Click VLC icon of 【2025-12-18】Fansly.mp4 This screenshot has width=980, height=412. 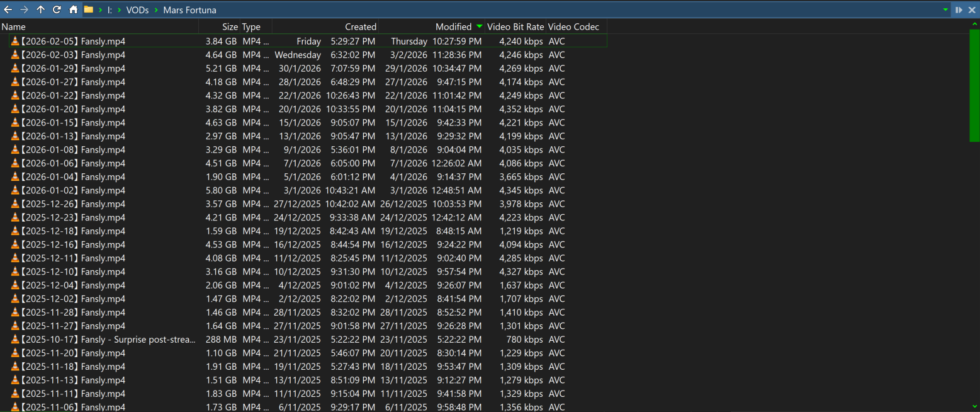tap(15, 231)
